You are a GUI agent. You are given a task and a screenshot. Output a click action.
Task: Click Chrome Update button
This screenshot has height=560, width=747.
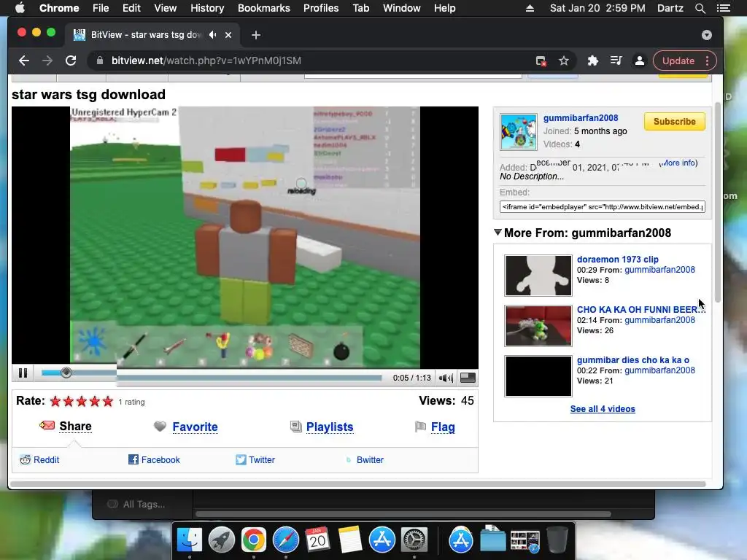[684, 61]
